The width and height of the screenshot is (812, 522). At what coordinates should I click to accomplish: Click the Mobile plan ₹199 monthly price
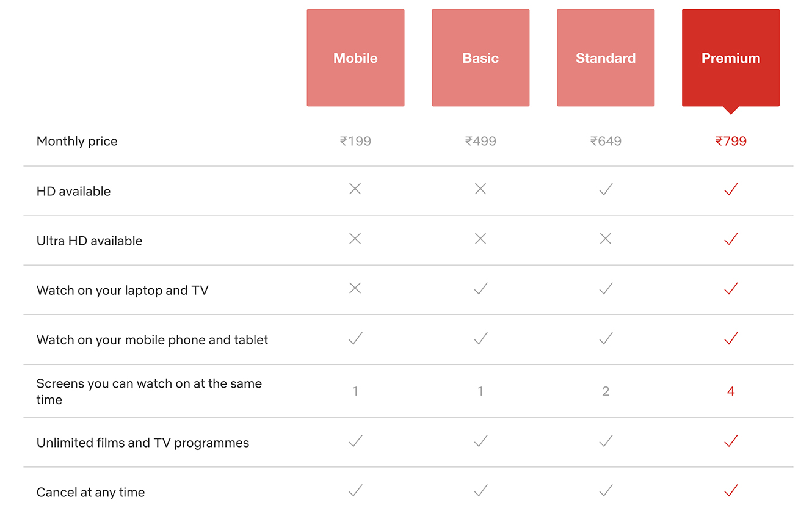click(x=355, y=141)
